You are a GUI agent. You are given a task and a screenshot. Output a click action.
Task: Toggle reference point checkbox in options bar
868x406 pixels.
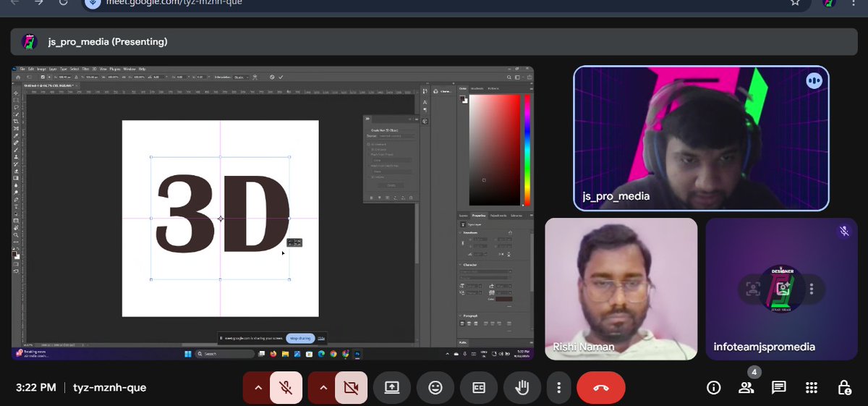(x=43, y=77)
